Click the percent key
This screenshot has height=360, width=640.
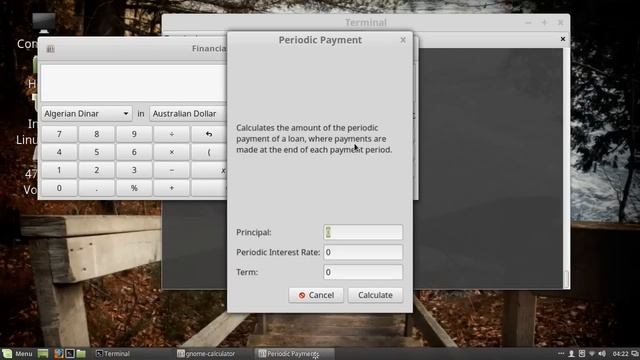click(134, 188)
